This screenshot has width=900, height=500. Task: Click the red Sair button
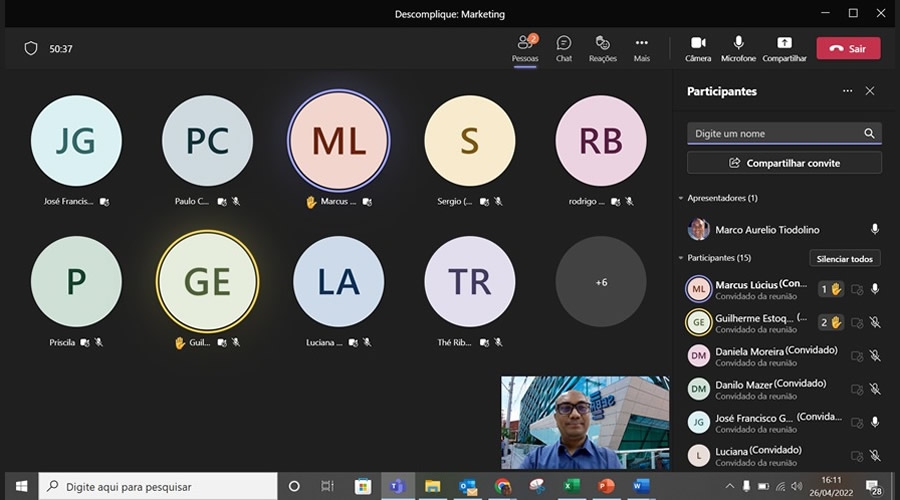[x=848, y=48]
